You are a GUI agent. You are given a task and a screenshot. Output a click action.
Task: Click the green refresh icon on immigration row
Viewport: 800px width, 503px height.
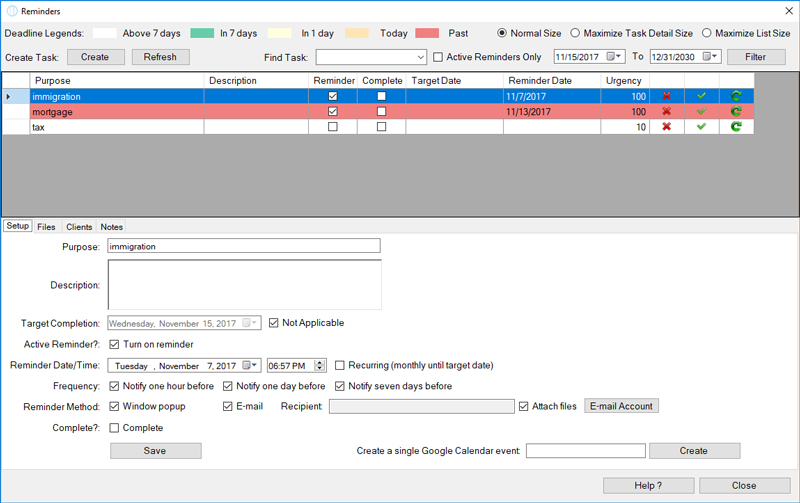736,96
